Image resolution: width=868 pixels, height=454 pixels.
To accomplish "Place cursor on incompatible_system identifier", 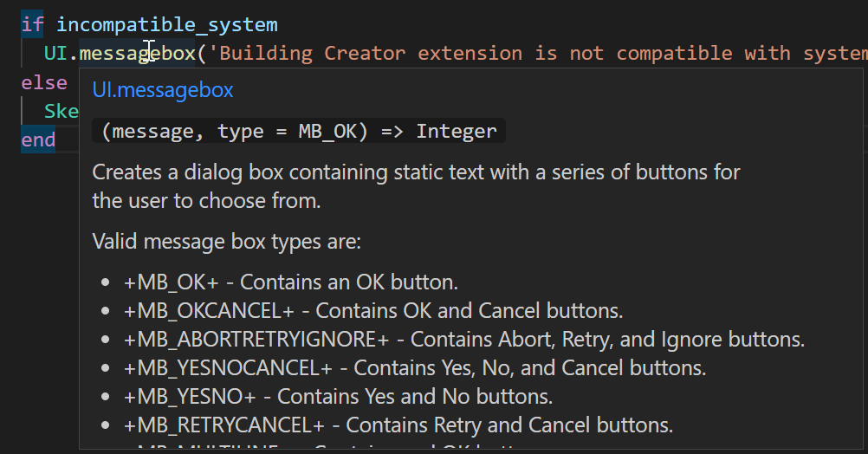I will [167, 25].
